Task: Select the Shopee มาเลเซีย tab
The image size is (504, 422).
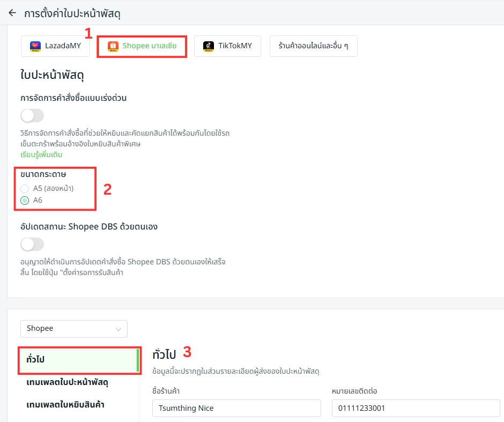Action: 142,46
